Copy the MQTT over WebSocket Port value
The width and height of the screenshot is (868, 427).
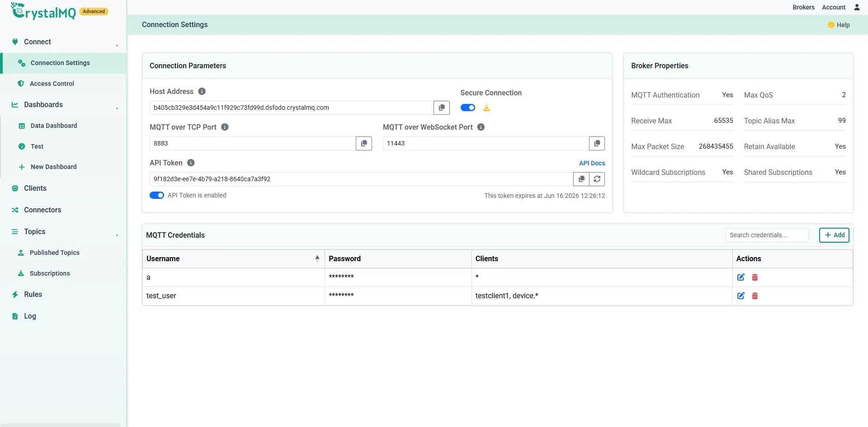click(x=597, y=143)
